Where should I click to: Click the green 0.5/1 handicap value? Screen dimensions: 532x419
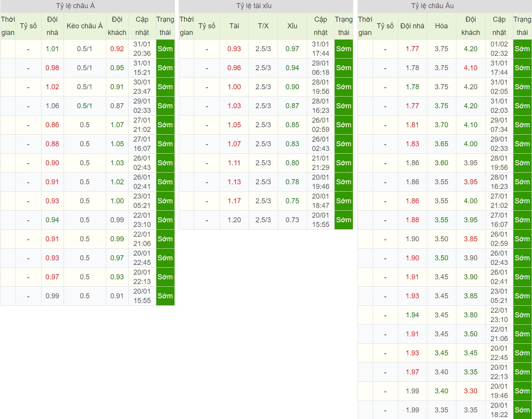[x=85, y=106]
